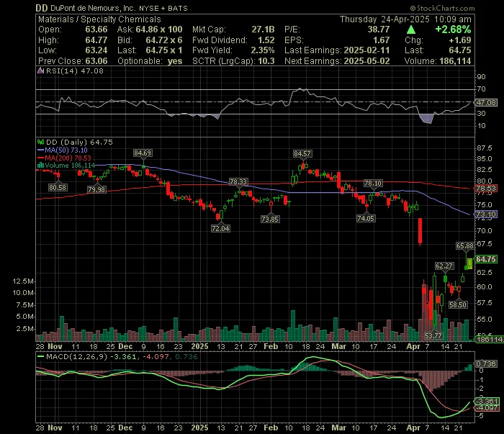Click the 84.57 peak price marker
Image resolution: width=504 pixels, height=434 pixels.
tap(302, 153)
